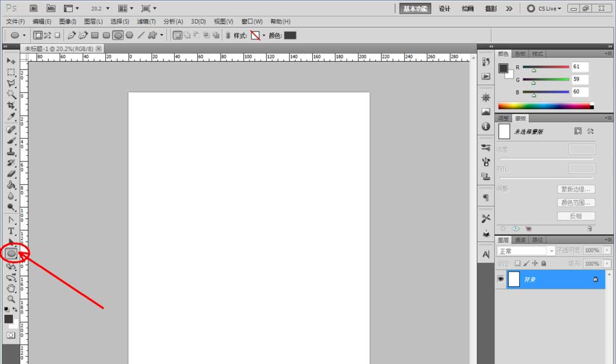Select the 基本功能 workspace
The image size is (616, 364).
click(x=415, y=8)
